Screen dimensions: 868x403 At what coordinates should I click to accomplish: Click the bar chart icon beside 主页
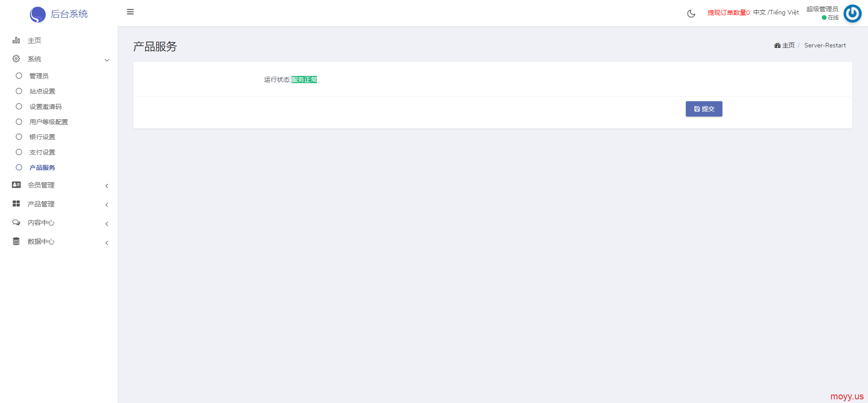pyautogui.click(x=16, y=40)
